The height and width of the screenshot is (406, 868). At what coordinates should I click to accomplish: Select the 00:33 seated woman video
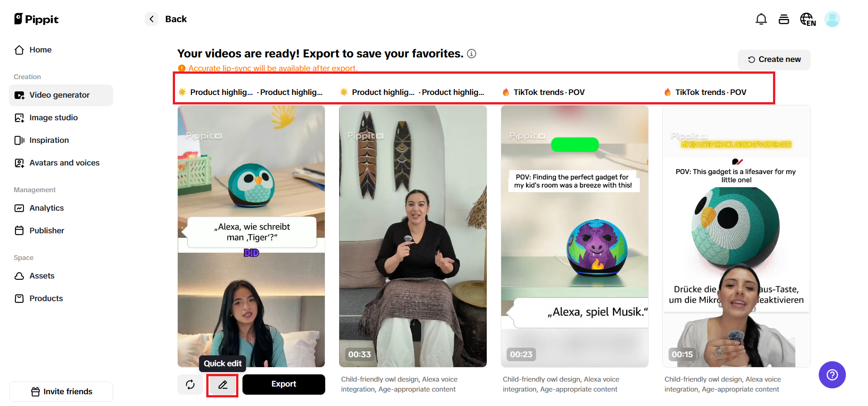[x=413, y=236]
